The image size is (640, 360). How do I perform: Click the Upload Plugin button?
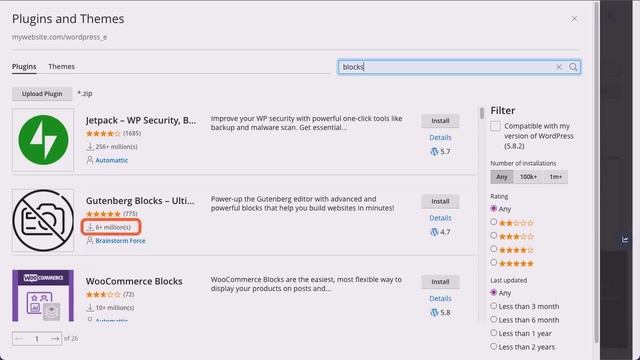pyautogui.click(x=42, y=94)
